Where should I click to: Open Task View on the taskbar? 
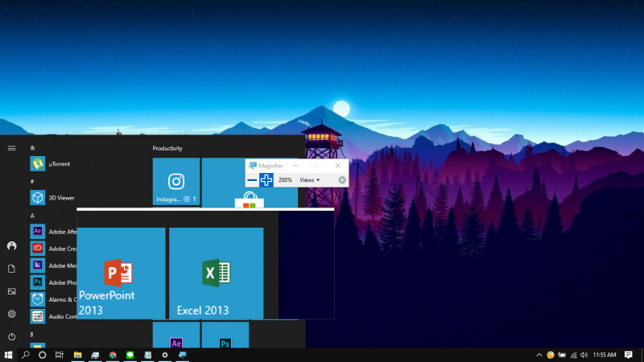[x=59, y=355]
